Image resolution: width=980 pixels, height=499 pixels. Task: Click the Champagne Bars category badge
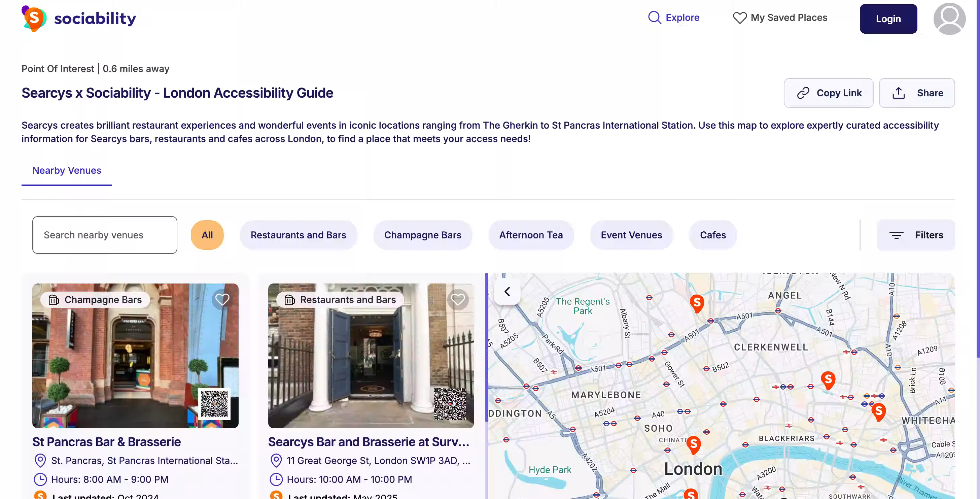(x=95, y=300)
